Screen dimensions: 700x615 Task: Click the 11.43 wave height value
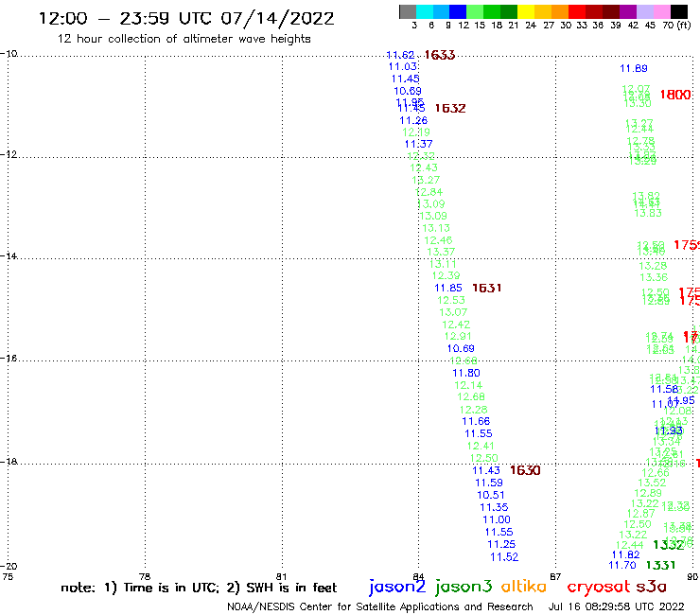485,470
